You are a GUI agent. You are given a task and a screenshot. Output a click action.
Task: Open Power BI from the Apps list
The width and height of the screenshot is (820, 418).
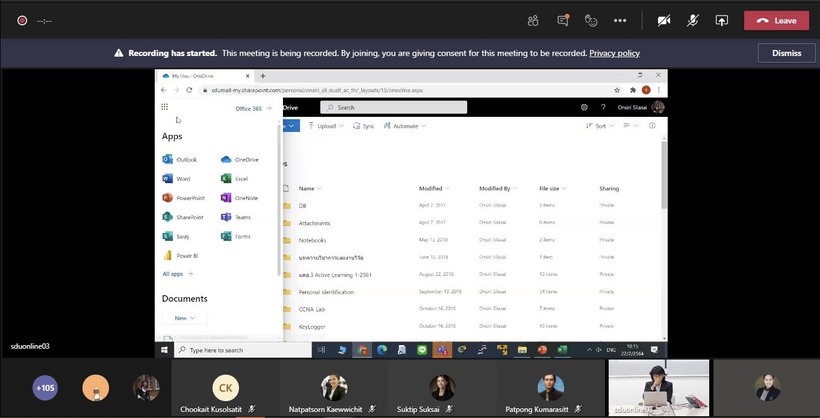click(x=181, y=256)
